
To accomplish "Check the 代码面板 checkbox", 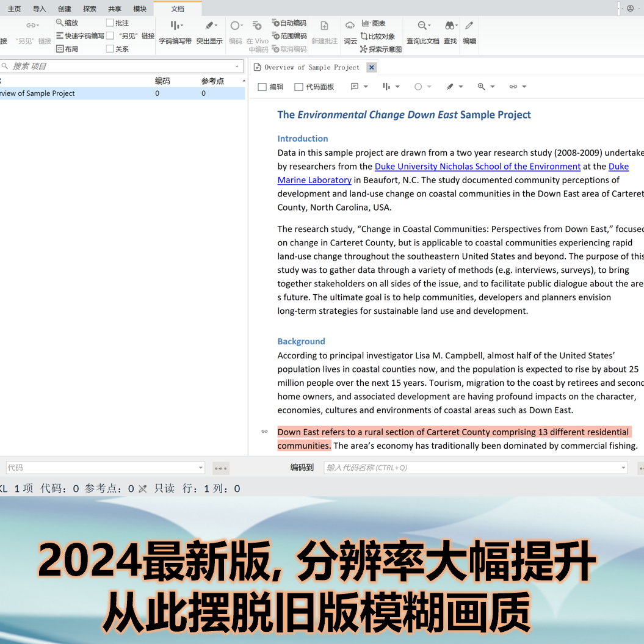I will point(297,87).
